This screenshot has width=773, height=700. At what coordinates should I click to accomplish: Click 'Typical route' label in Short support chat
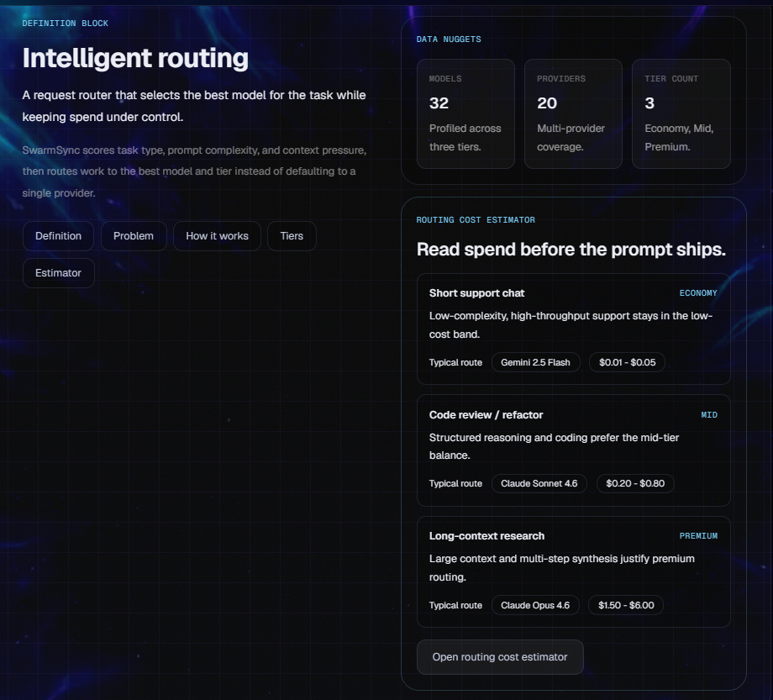[x=455, y=362]
